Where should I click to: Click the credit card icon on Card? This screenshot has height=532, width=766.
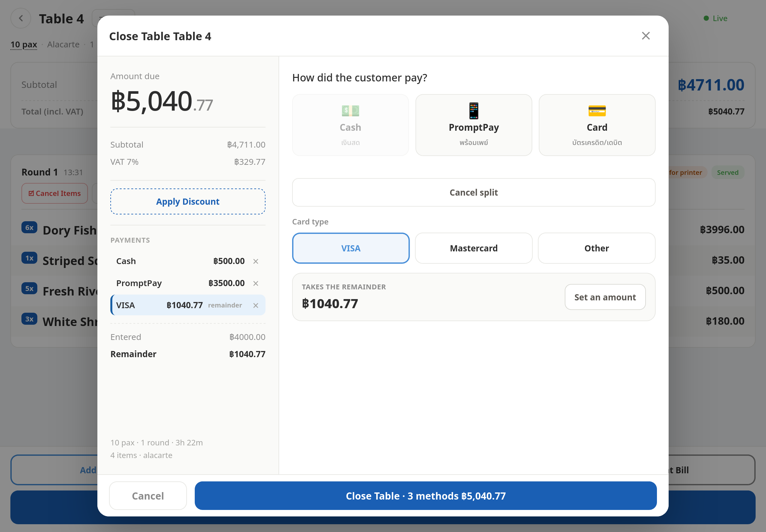(x=597, y=111)
